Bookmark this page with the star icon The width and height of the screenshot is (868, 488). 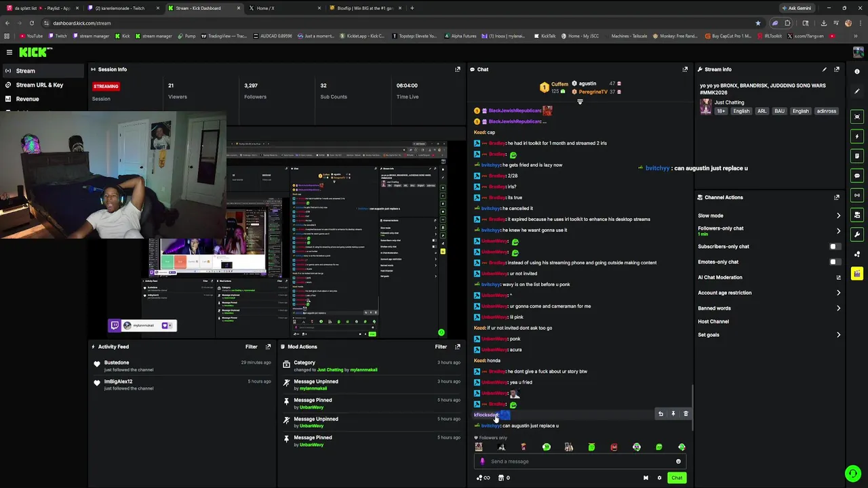pos(758,23)
